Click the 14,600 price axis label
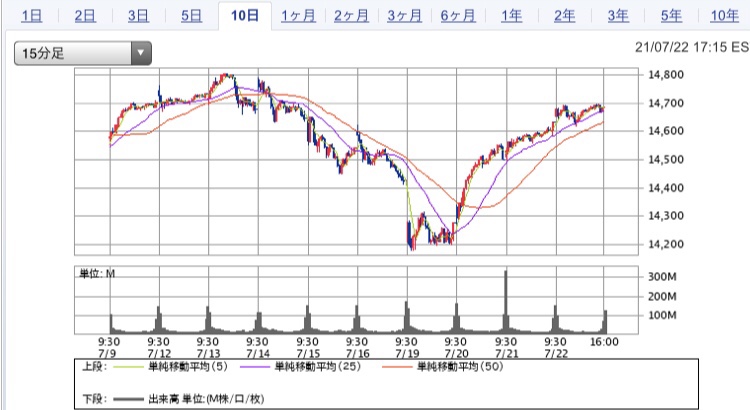750x410 pixels. pos(666,131)
